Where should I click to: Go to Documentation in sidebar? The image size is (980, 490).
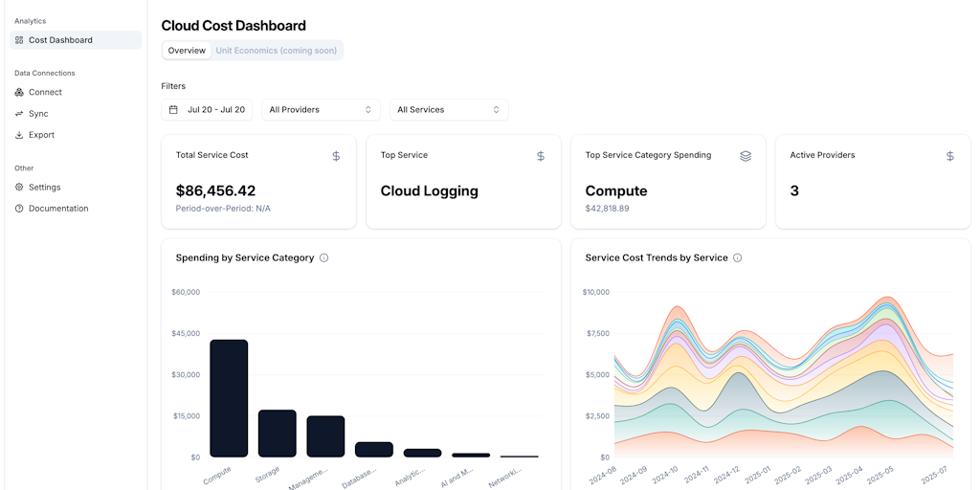click(x=76, y=208)
